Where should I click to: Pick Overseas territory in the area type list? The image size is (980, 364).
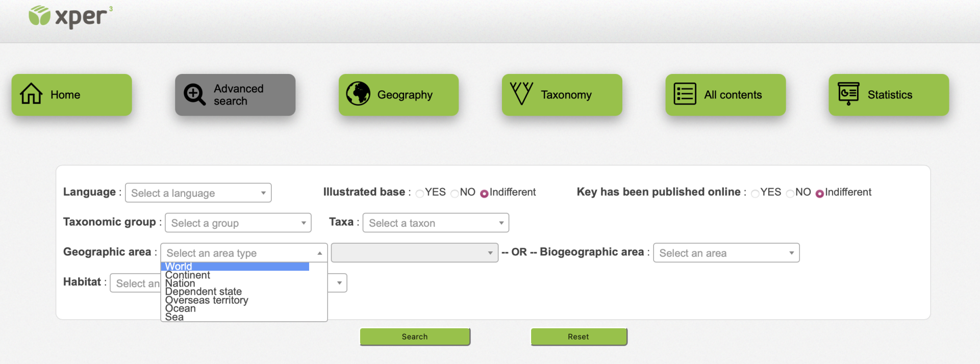pos(207,300)
